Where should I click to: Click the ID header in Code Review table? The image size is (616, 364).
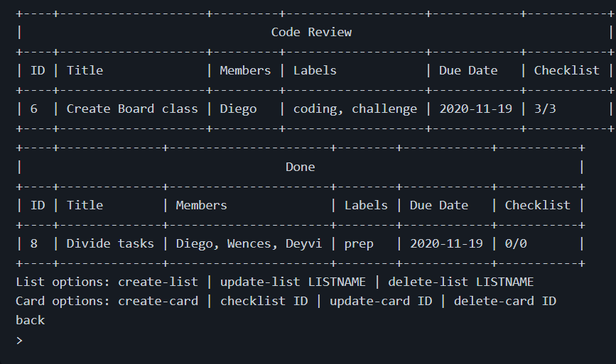(38, 71)
